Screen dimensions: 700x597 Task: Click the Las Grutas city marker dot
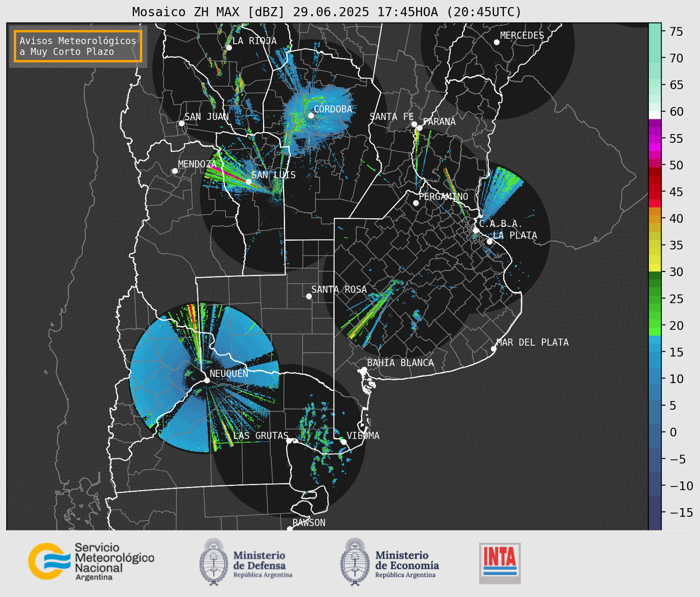pos(289,441)
